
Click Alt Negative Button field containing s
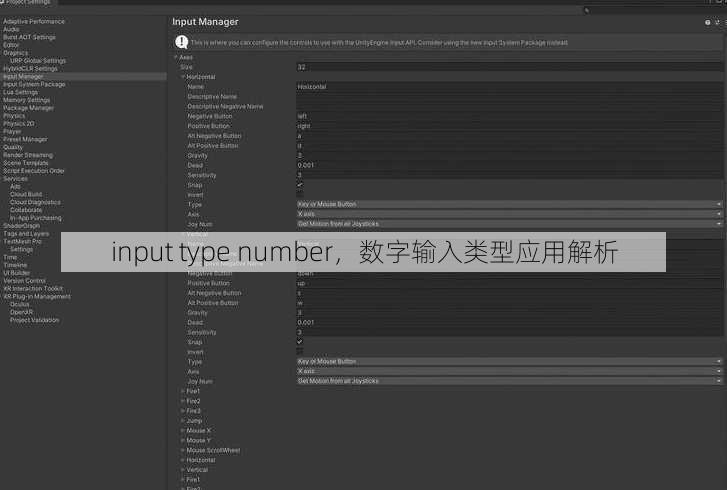(510, 293)
